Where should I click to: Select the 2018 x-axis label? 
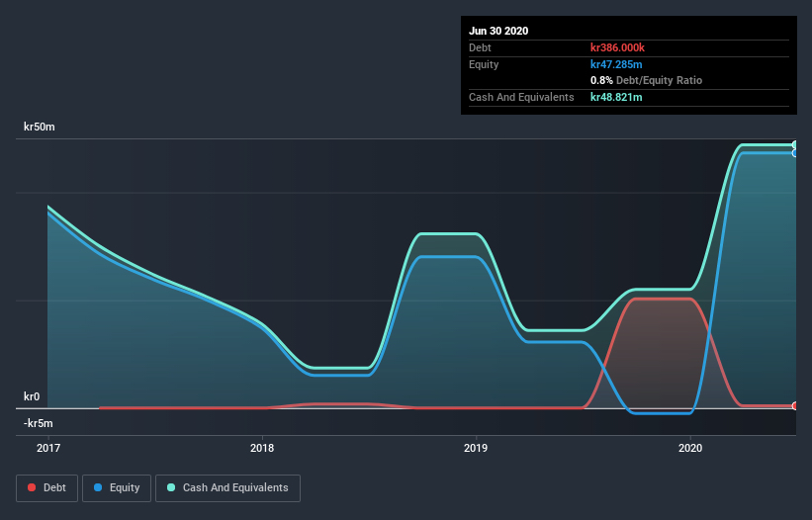click(262, 448)
